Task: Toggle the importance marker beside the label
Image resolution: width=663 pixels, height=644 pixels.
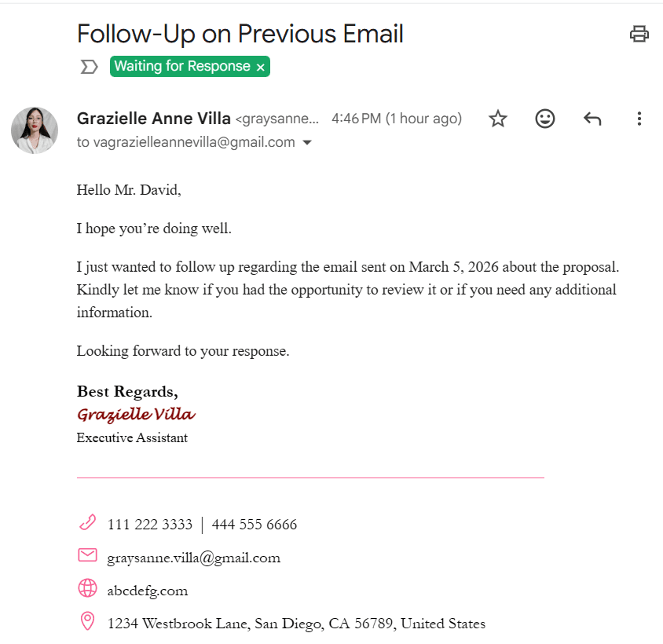Action: click(x=89, y=67)
